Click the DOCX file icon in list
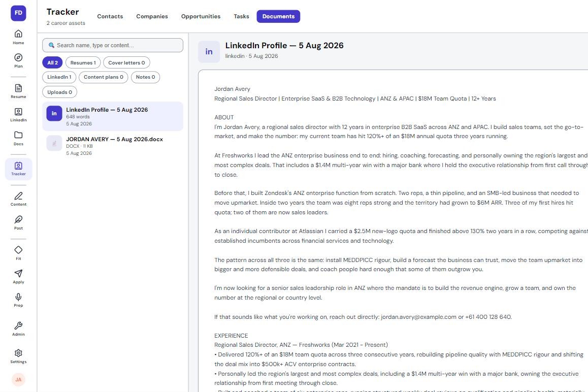 pyautogui.click(x=54, y=143)
